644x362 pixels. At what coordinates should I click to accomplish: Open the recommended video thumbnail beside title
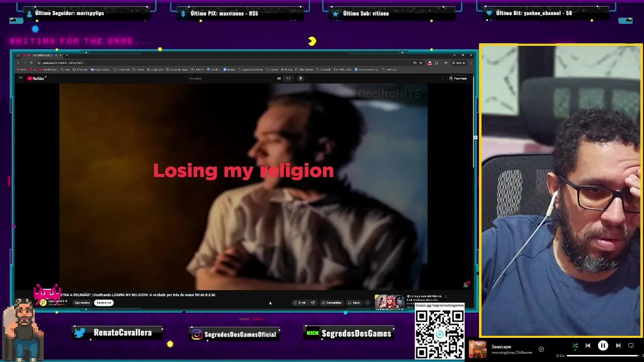pyautogui.click(x=389, y=302)
